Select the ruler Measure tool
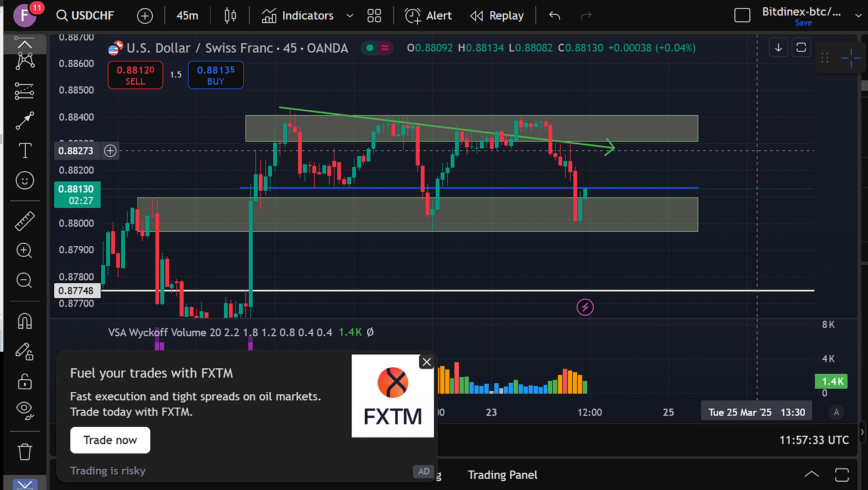The width and height of the screenshot is (868, 490). 25,221
